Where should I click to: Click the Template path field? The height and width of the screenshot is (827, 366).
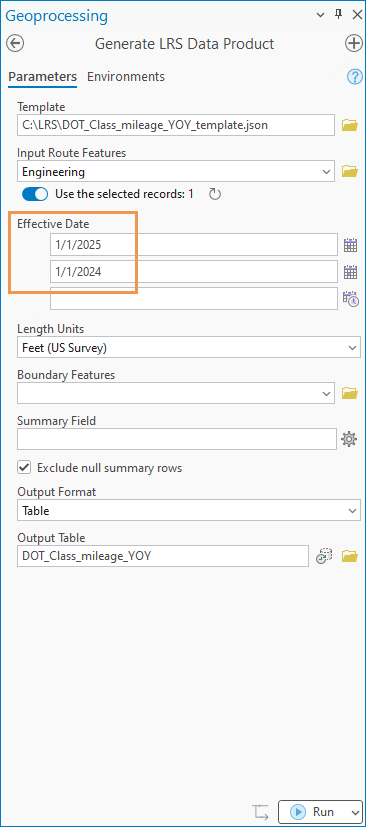[x=176, y=125]
